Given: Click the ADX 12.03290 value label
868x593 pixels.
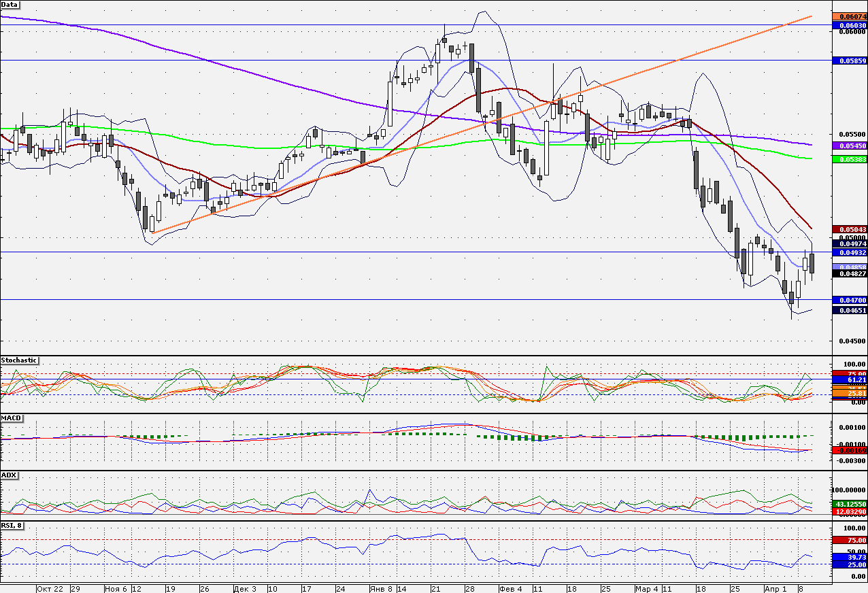Looking at the screenshot, I should [x=850, y=511].
